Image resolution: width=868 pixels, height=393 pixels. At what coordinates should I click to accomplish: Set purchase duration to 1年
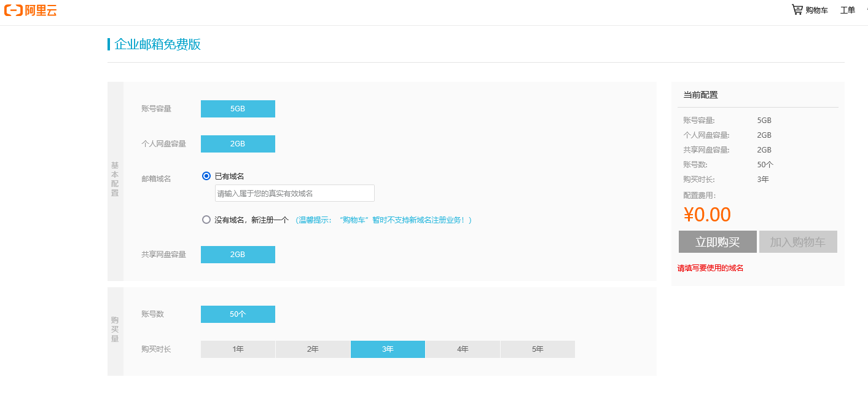pyautogui.click(x=238, y=349)
